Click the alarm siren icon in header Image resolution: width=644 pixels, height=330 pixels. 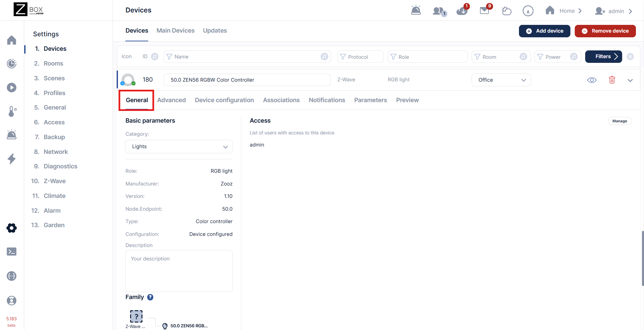click(416, 10)
